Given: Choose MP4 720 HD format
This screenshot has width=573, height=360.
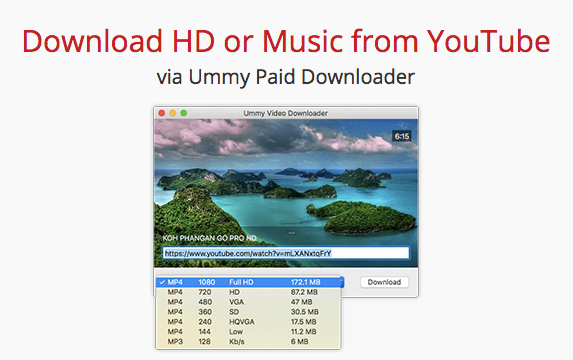Looking at the screenshot, I should (248, 292).
